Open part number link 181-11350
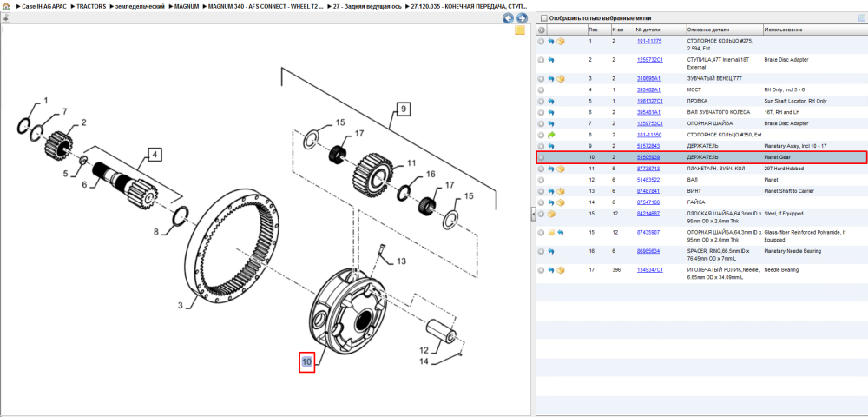The image size is (868, 417). click(648, 135)
